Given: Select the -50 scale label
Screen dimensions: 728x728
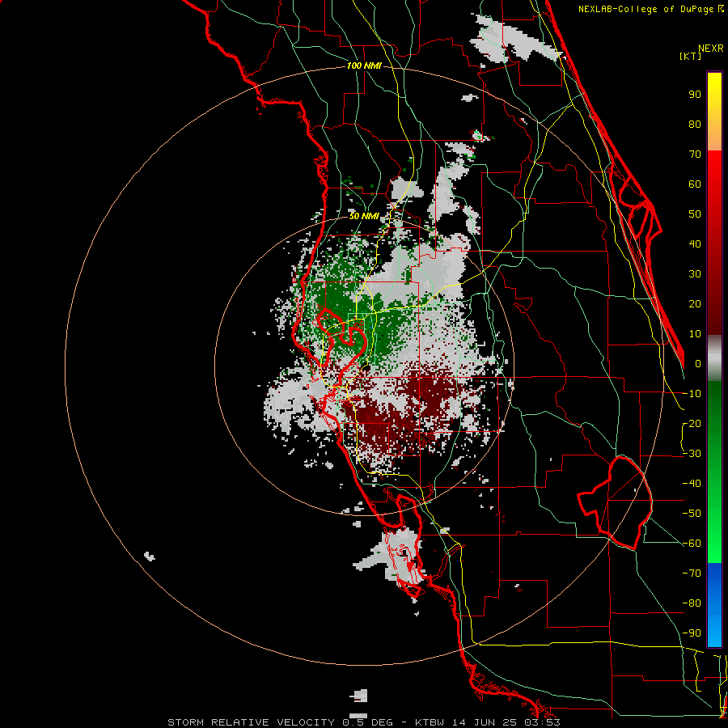Looking at the screenshot, I should pos(692,514).
